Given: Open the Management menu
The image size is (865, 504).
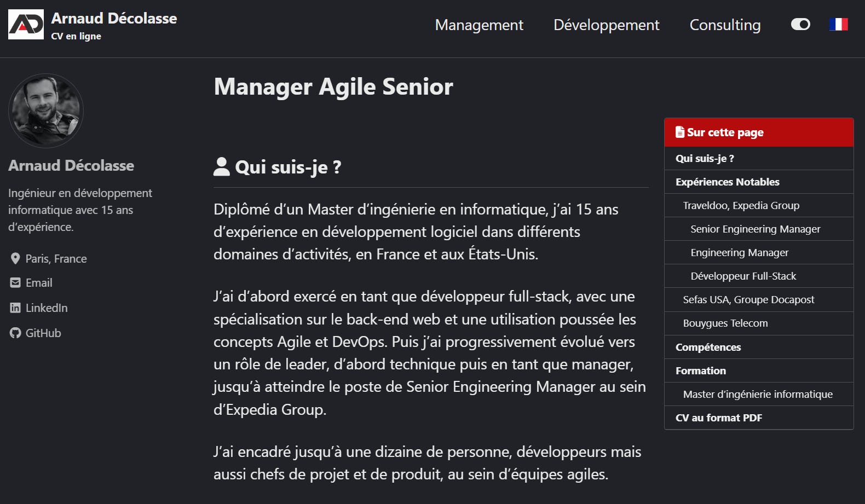Looking at the screenshot, I should point(479,25).
